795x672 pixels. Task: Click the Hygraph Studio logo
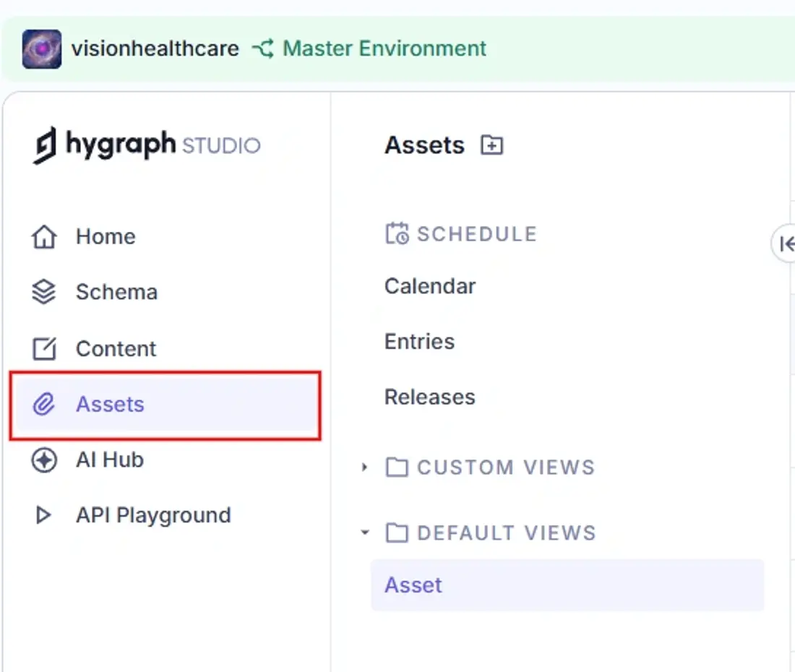coord(147,145)
